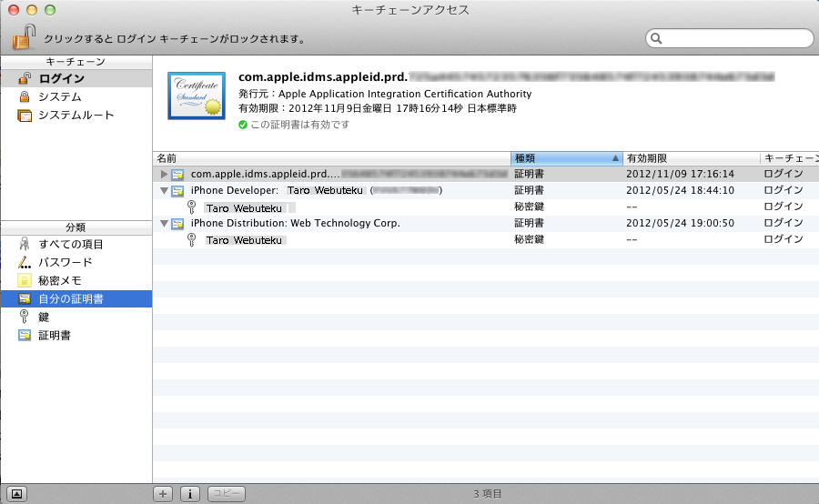The image size is (819, 504).
Task: Click the plus button to add item
Action: click(163, 494)
